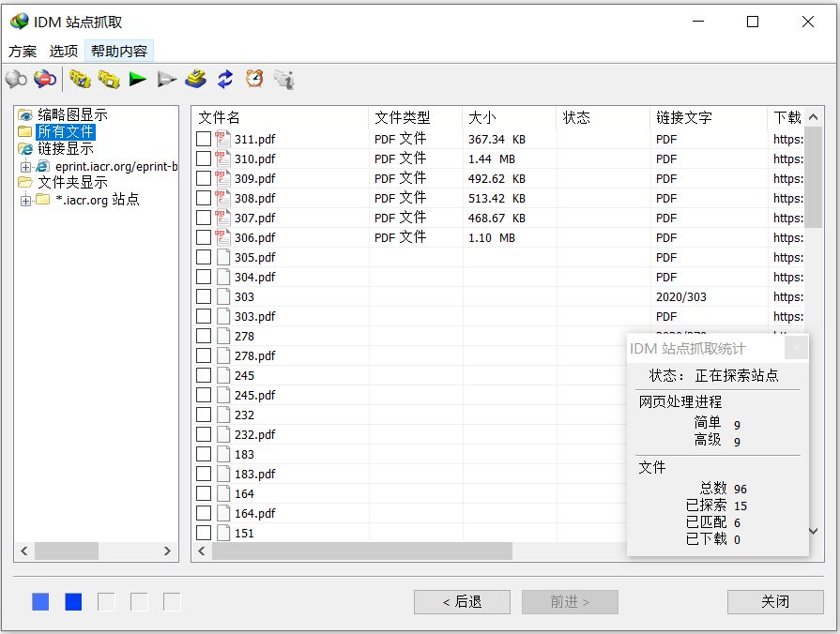Mark the checkbox for 278.pdf
Viewport: 840px width, 634px height.
tap(204, 355)
